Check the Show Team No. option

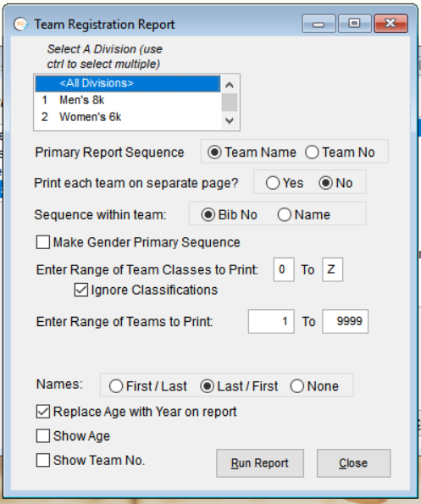point(91,460)
